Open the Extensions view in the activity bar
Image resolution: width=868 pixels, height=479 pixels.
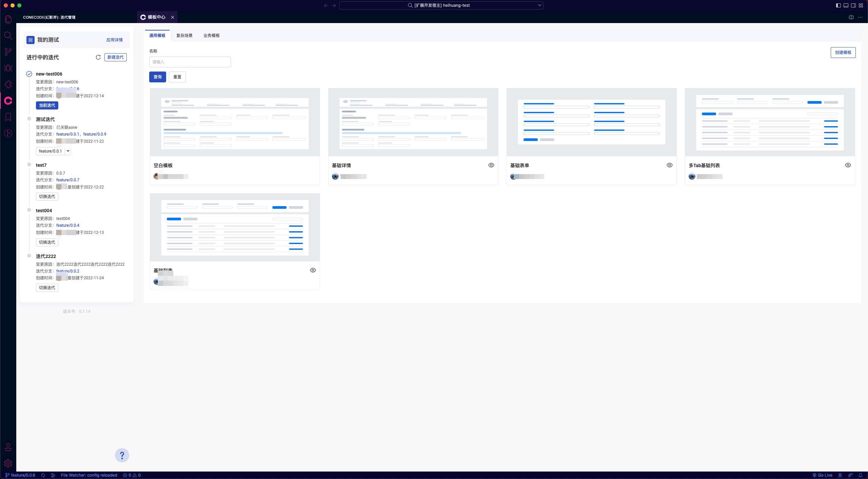click(8, 84)
